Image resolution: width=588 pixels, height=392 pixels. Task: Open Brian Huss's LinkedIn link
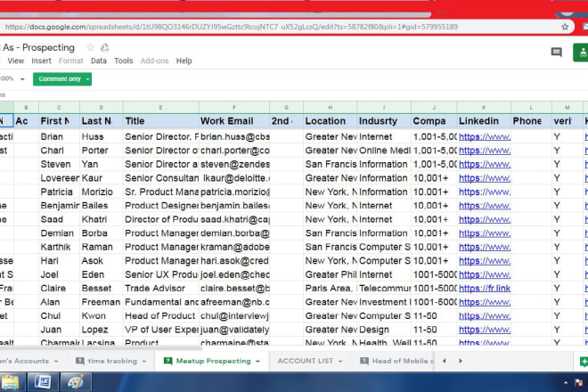click(484, 137)
